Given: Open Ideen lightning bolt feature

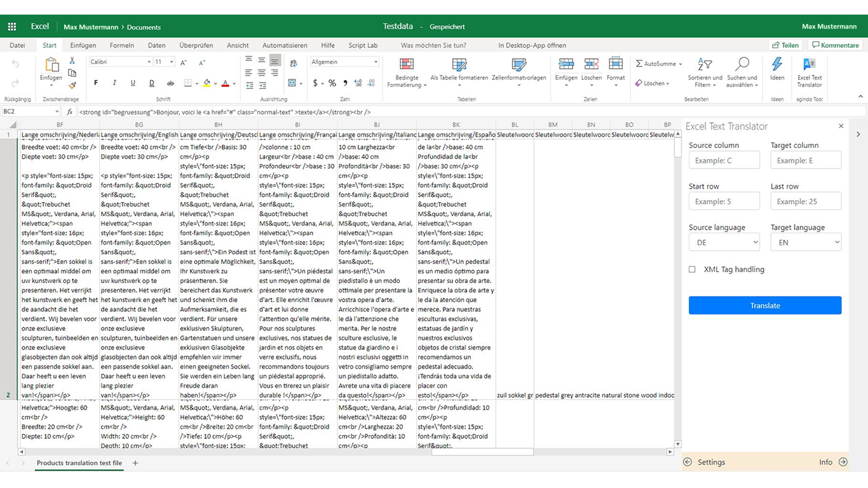Looking at the screenshot, I should (777, 69).
